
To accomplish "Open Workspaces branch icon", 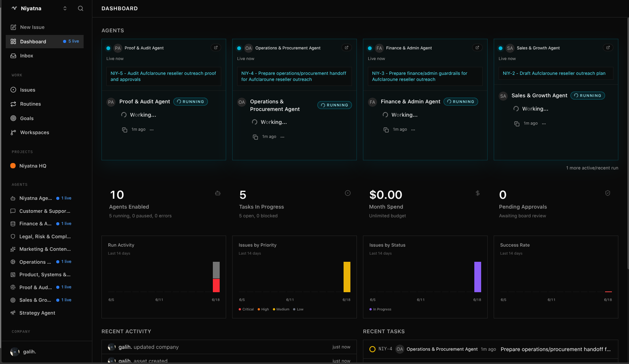I will click(13, 132).
